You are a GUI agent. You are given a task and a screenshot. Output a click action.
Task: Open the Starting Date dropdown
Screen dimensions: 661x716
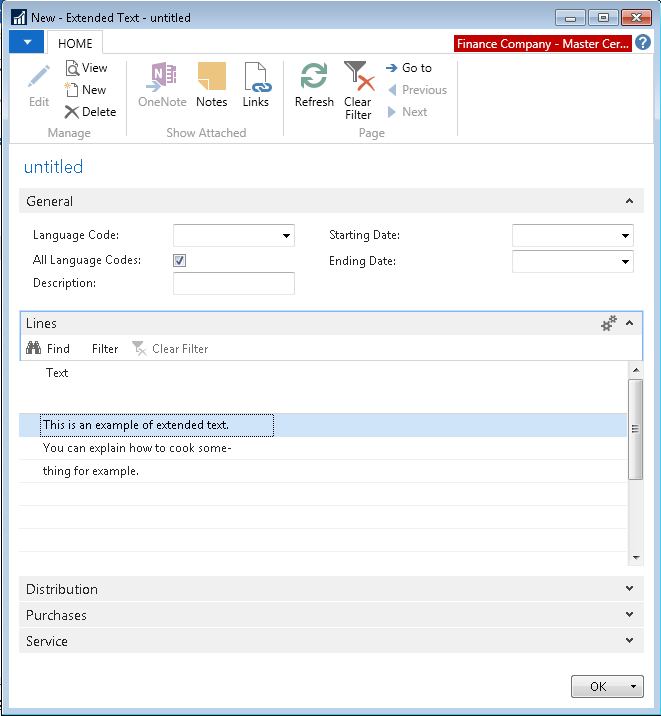pos(626,236)
